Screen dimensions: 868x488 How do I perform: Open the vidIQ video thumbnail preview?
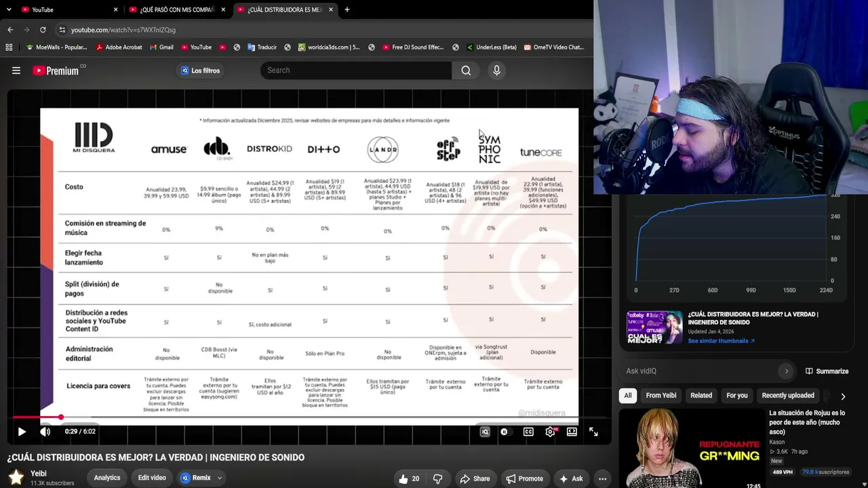point(654,327)
